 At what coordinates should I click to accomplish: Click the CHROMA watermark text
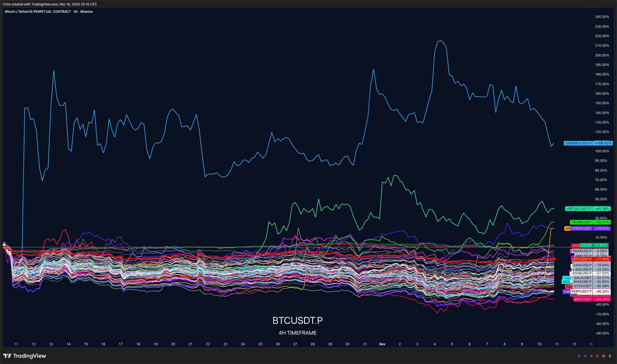tap(594, 356)
